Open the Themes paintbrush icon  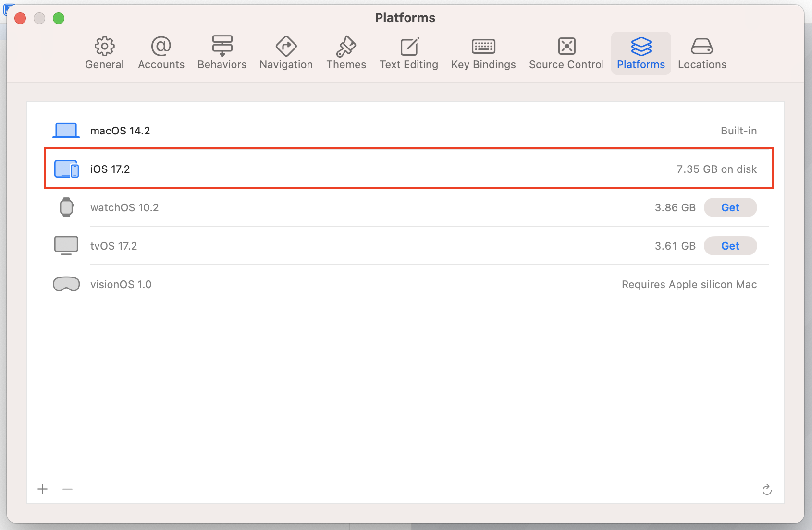[346, 46]
